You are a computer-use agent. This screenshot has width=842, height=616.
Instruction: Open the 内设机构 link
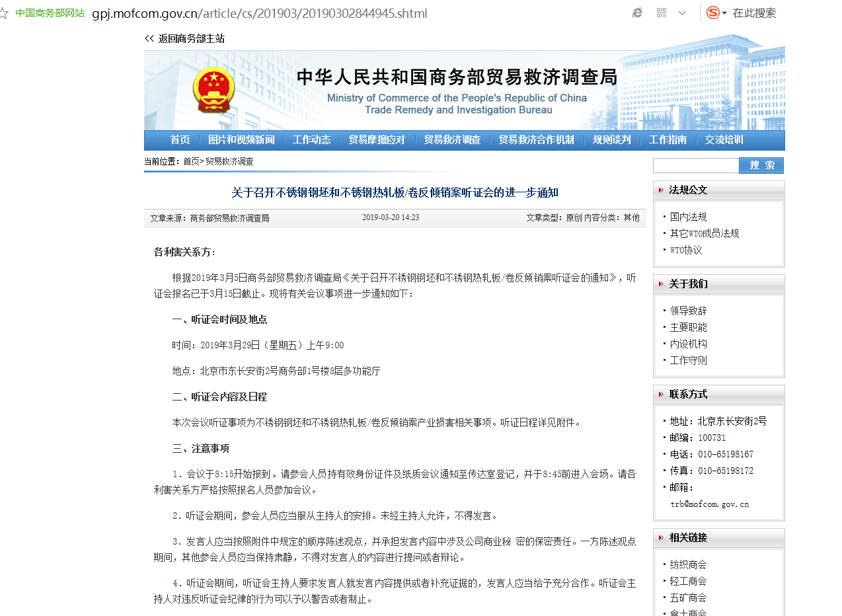pos(688,344)
